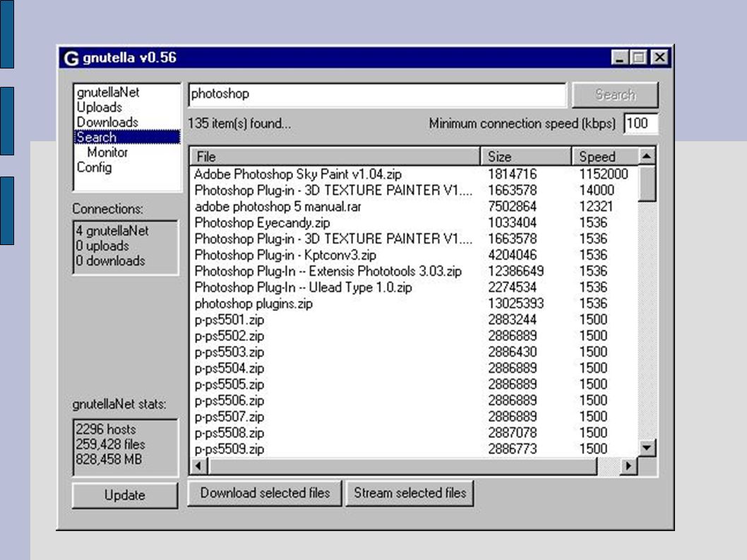747x560 pixels.
Task: Click the 828,458 MB stat
Action: pos(109,460)
